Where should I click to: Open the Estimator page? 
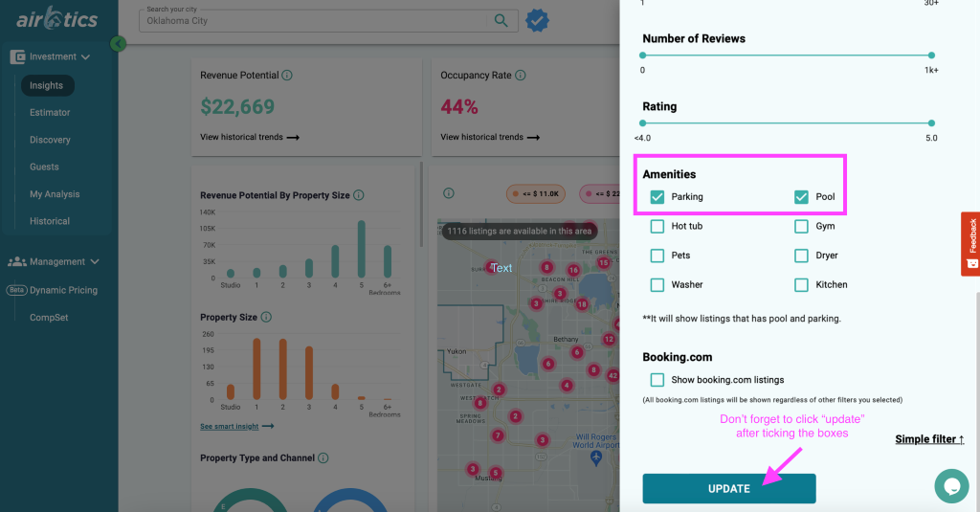point(50,113)
